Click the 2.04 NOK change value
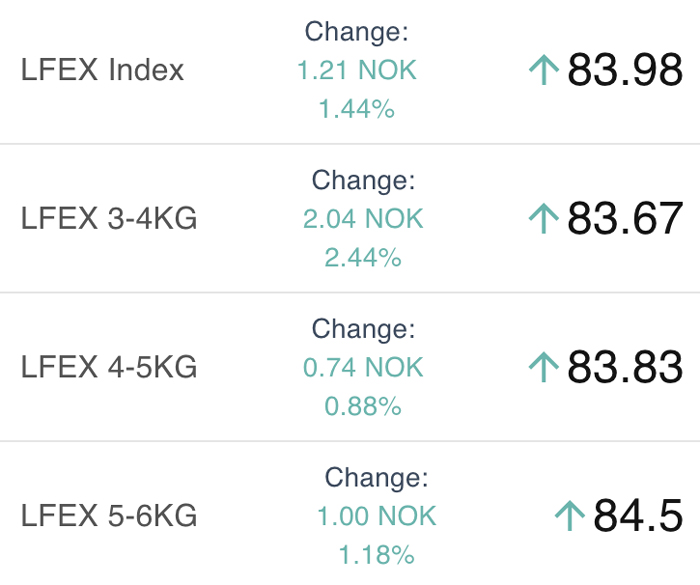Screen dimensions: 700x585 tap(363, 218)
